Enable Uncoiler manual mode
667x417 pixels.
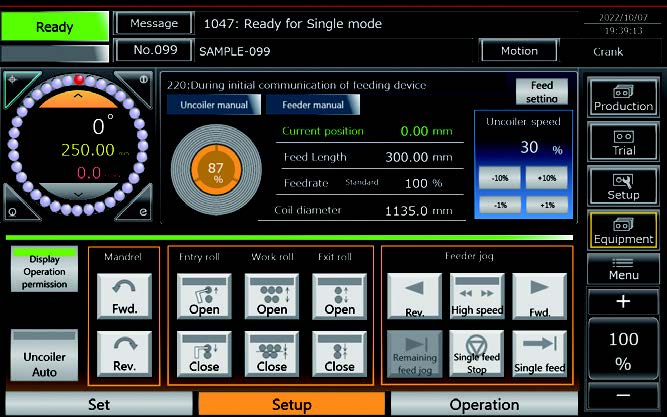pyautogui.click(x=214, y=105)
